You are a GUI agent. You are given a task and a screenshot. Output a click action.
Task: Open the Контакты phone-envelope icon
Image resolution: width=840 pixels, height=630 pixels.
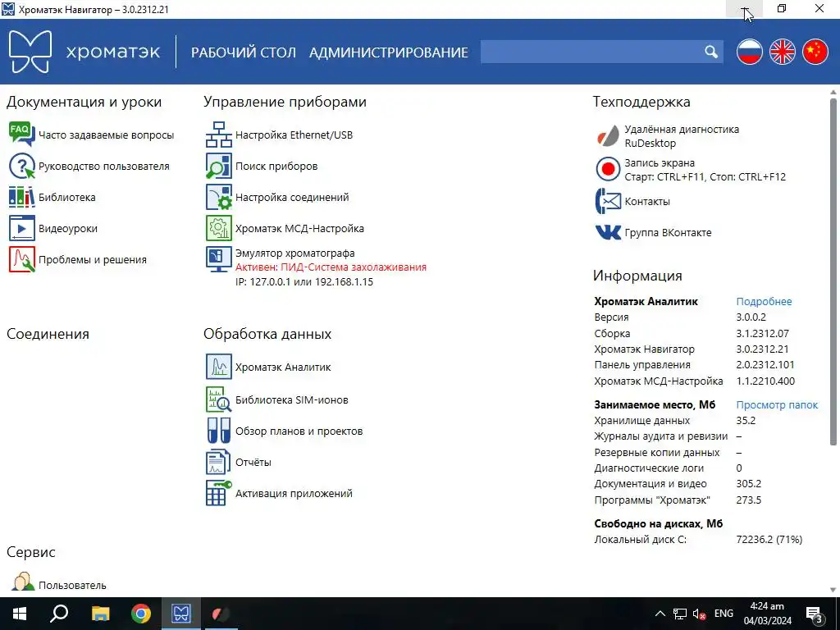(x=608, y=202)
